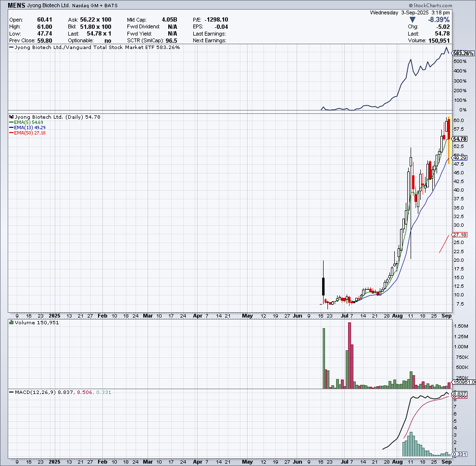Image resolution: width=476 pixels, height=466 pixels.
Task: Click the Sep label on price date axis
Action: coord(447,316)
